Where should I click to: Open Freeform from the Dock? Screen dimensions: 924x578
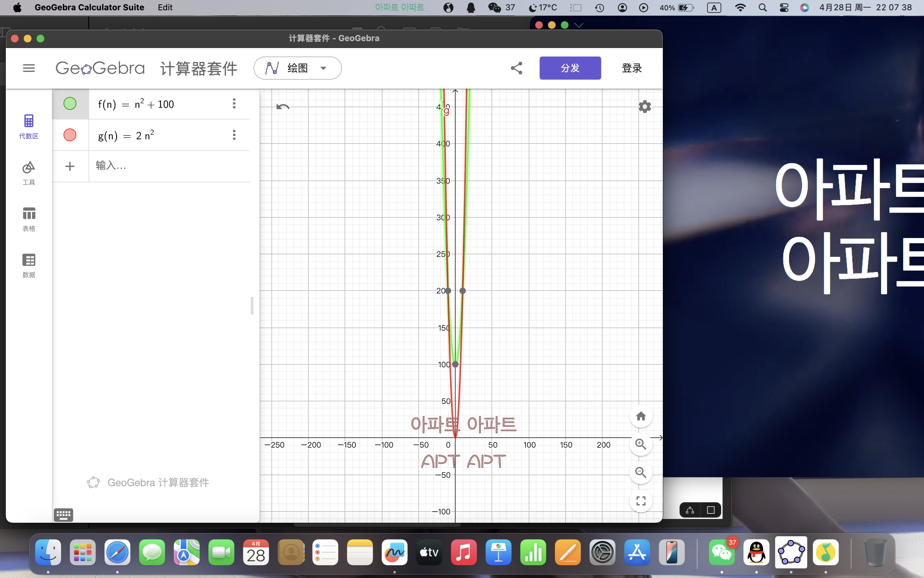pyautogui.click(x=394, y=552)
